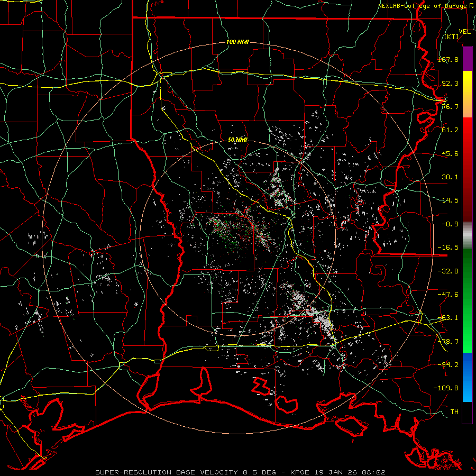The width and height of the screenshot is (476, 476).
Task: Click the 100 NMI range ring label
Action: [237, 42]
